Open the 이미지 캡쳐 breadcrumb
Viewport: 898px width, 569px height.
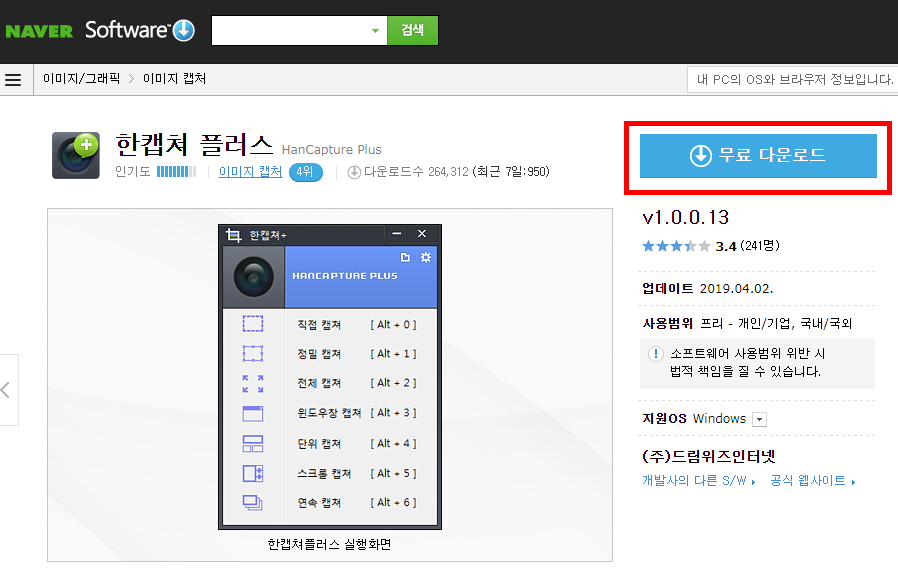click(175, 78)
